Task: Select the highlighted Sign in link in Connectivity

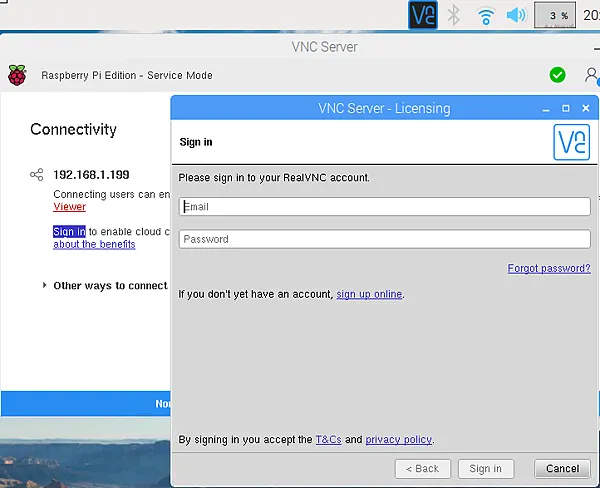Action: [x=69, y=232]
